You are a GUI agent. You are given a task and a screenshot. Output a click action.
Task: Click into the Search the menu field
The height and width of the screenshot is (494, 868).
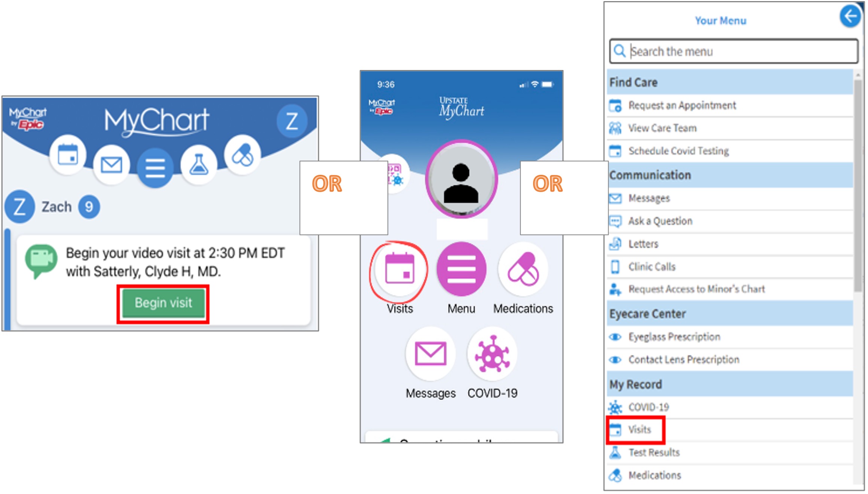(x=734, y=51)
